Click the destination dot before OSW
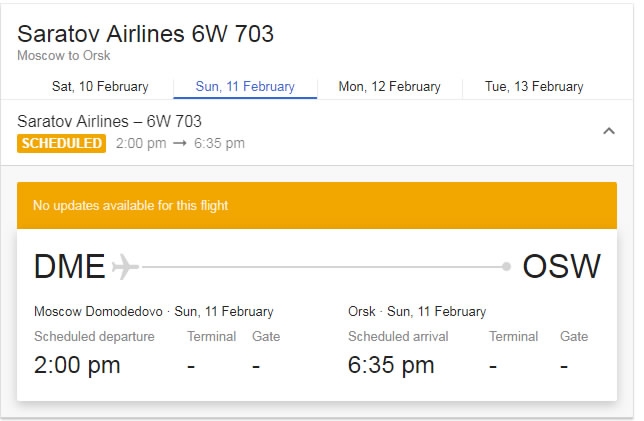The height and width of the screenshot is (421, 644). (x=506, y=267)
